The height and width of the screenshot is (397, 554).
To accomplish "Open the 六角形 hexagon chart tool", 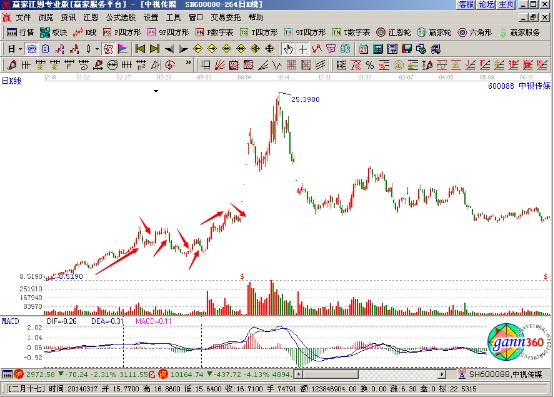I will [475, 32].
